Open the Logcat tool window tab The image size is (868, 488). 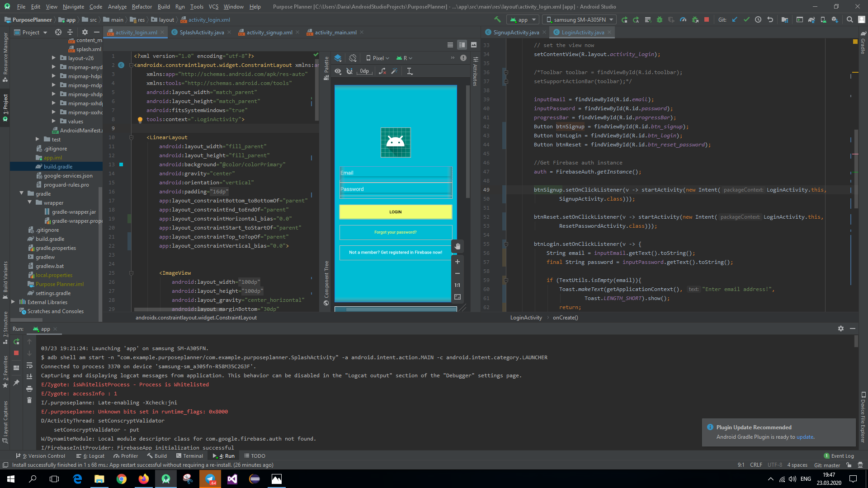(x=90, y=456)
